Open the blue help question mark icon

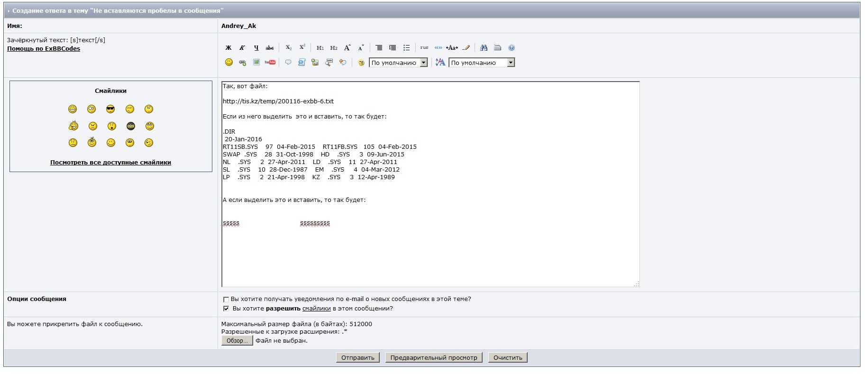pos(511,48)
